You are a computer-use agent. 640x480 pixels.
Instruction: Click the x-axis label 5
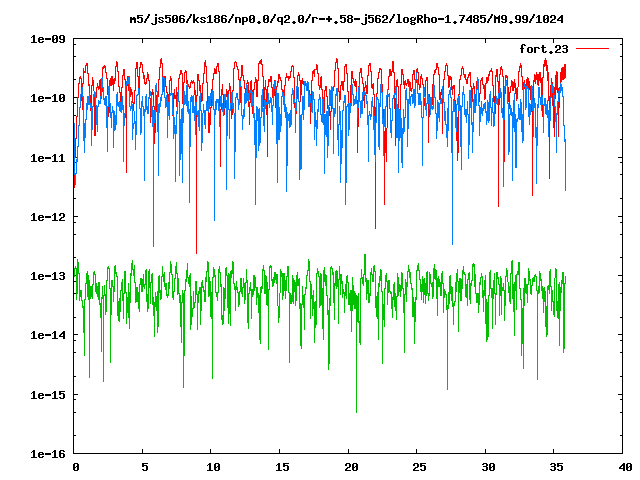pos(145,467)
